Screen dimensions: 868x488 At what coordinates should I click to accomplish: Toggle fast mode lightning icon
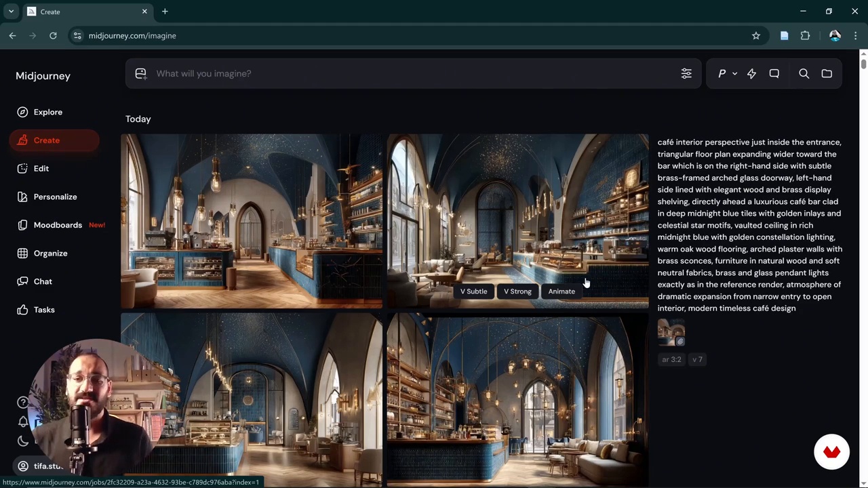pos(751,73)
